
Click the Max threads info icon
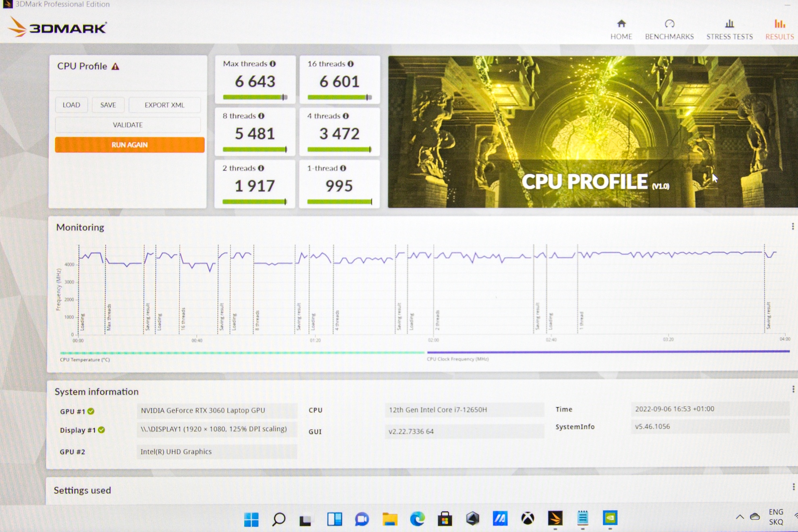point(273,64)
